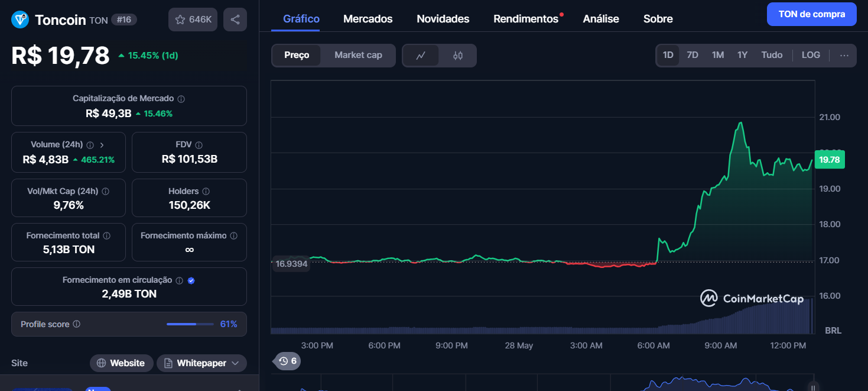Expand the Whitepaper dropdown
Image resolution: width=868 pixels, height=391 pixels.
[201, 363]
